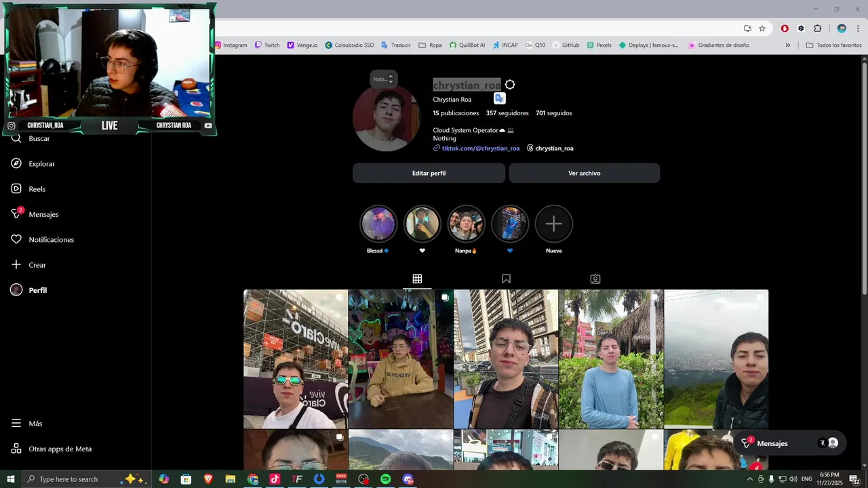
Task: Open the Explorar compass icon
Action: click(16, 163)
